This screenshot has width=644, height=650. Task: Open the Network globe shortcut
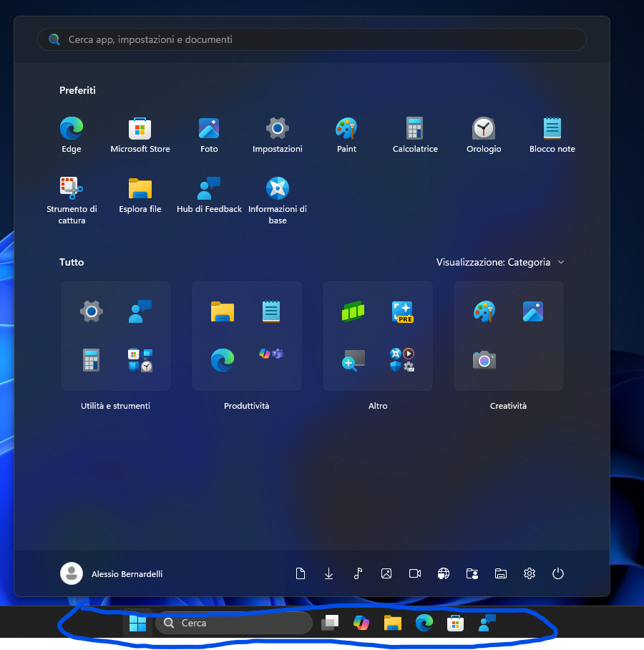coord(444,573)
